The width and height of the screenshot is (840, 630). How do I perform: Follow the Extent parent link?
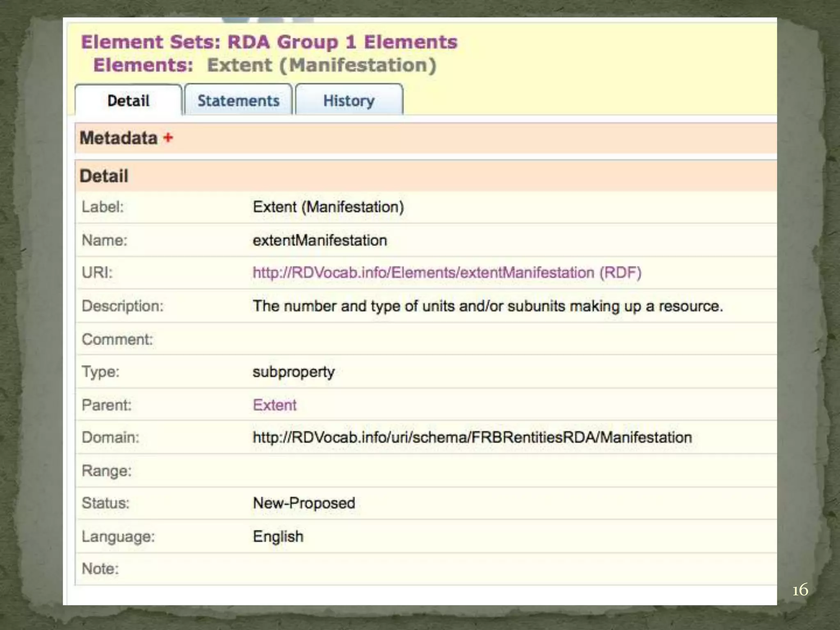[274, 405]
